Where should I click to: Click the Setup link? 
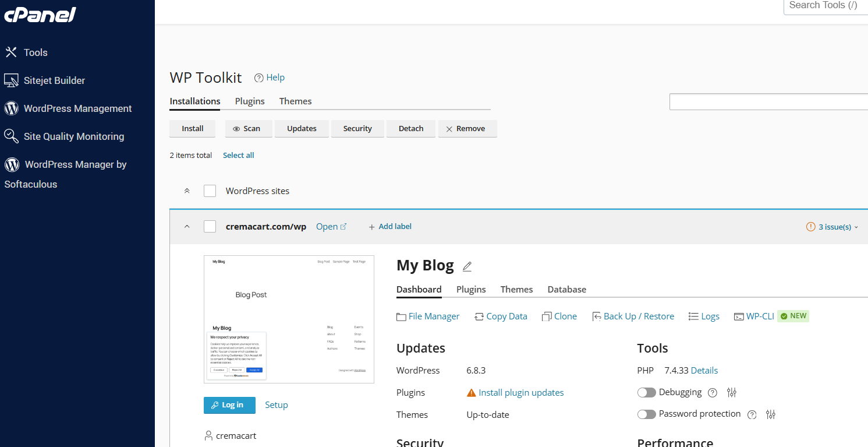click(x=277, y=405)
